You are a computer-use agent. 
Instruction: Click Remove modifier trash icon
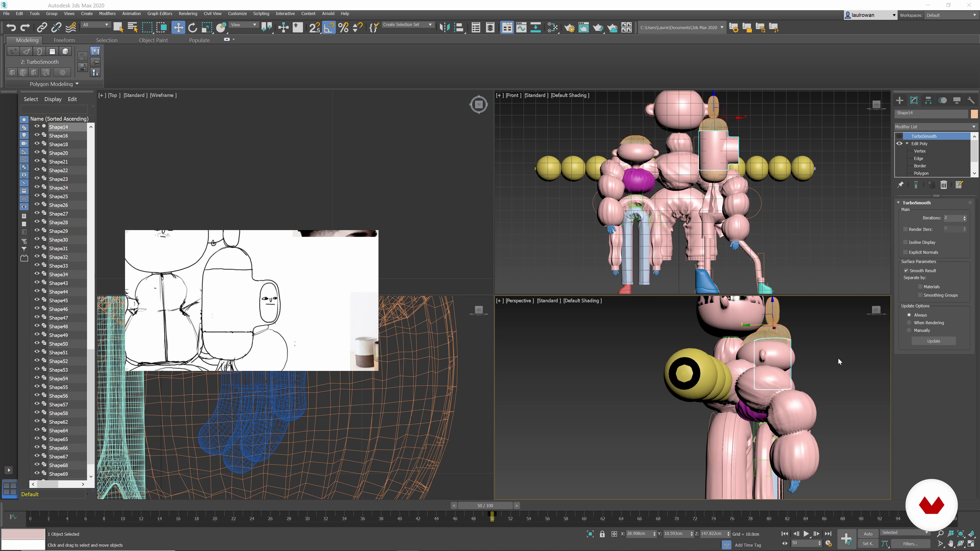coord(944,185)
